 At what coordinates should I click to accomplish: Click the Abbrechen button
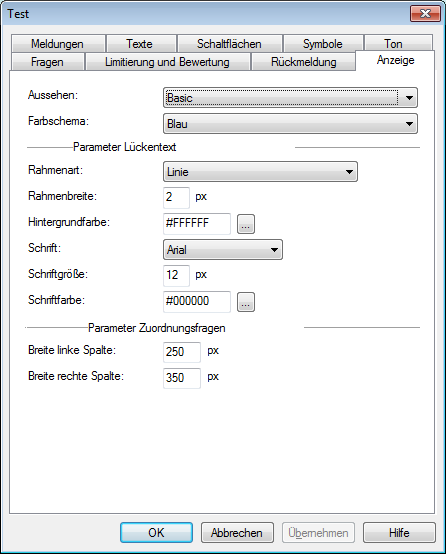(x=237, y=532)
